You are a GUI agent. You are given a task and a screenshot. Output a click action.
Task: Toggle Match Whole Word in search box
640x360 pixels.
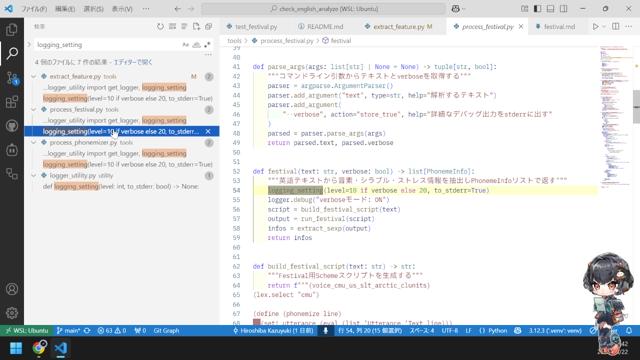(196, 44)
